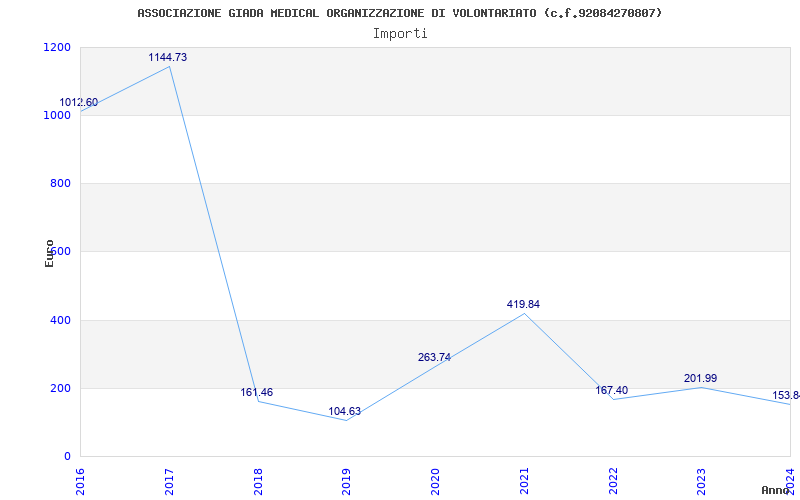
Task: Click the Importi subtitle
Action: point(400,34)
